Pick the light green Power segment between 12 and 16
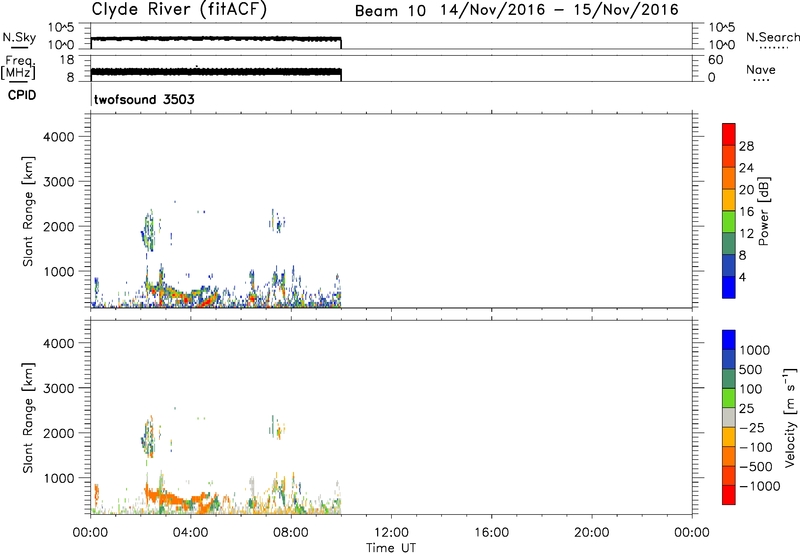Viewport: 800px width, 554px height. click(x=729, y=221)
